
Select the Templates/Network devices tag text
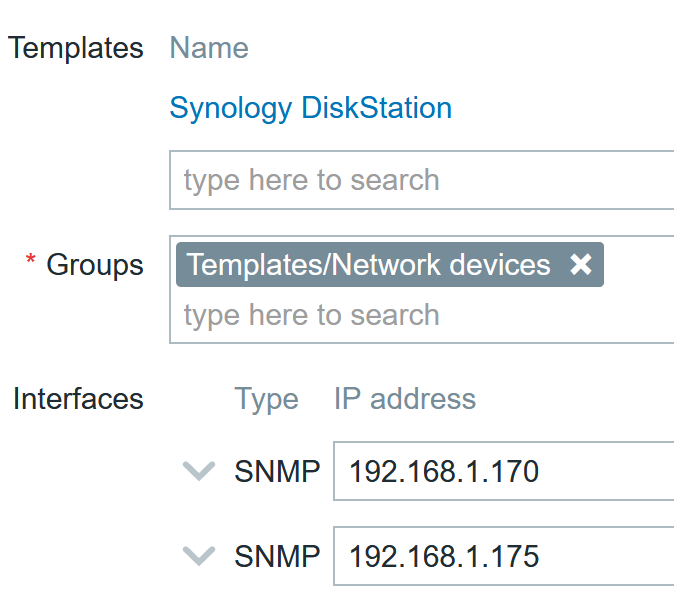368,265
